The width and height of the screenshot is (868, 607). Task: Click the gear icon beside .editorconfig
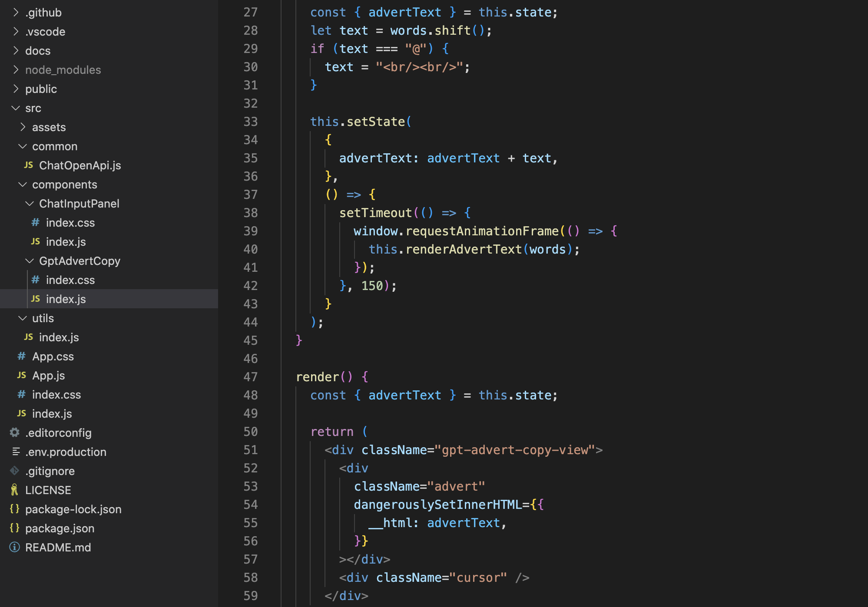(15, 432)
